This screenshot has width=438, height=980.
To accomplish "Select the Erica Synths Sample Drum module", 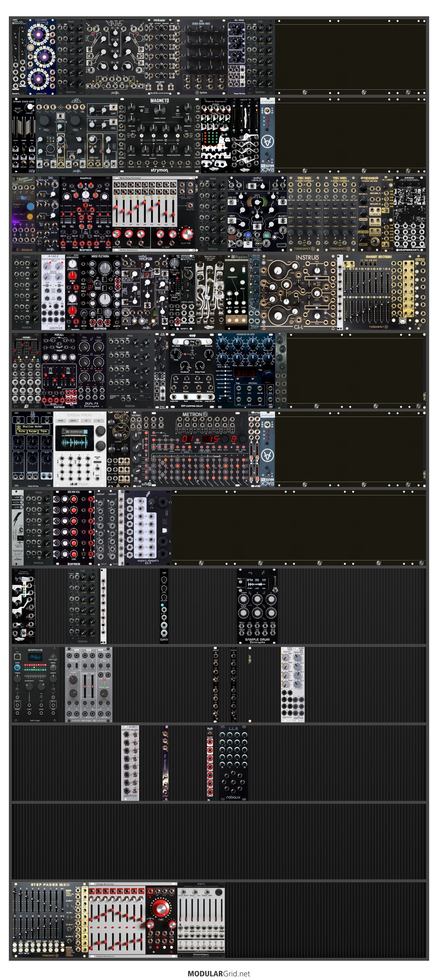I will 257,606.
